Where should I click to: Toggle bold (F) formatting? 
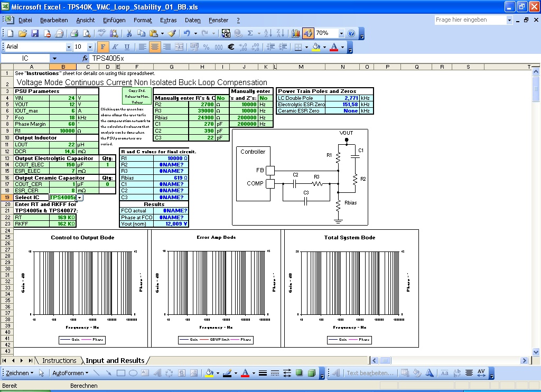coord(103,47)
